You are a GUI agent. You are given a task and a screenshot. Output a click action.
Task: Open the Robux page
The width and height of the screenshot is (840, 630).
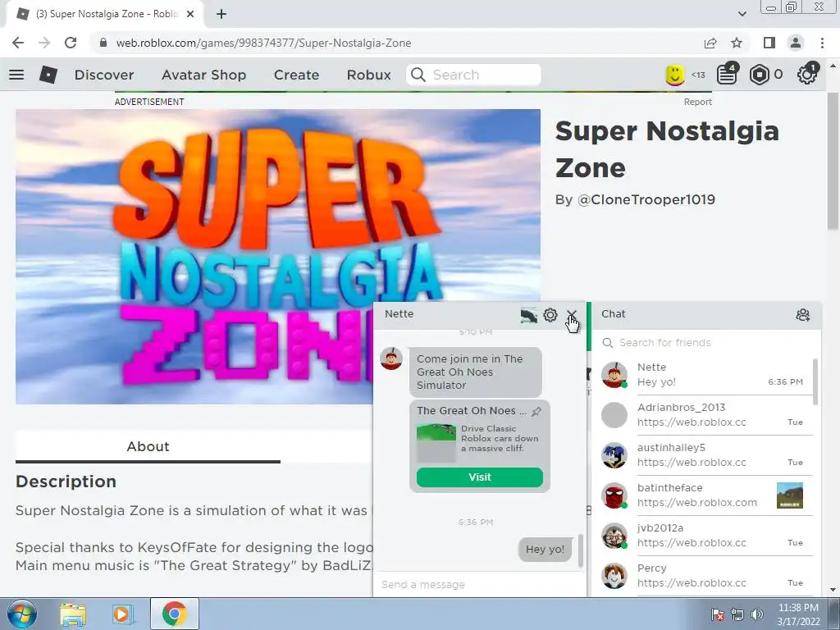368,75
